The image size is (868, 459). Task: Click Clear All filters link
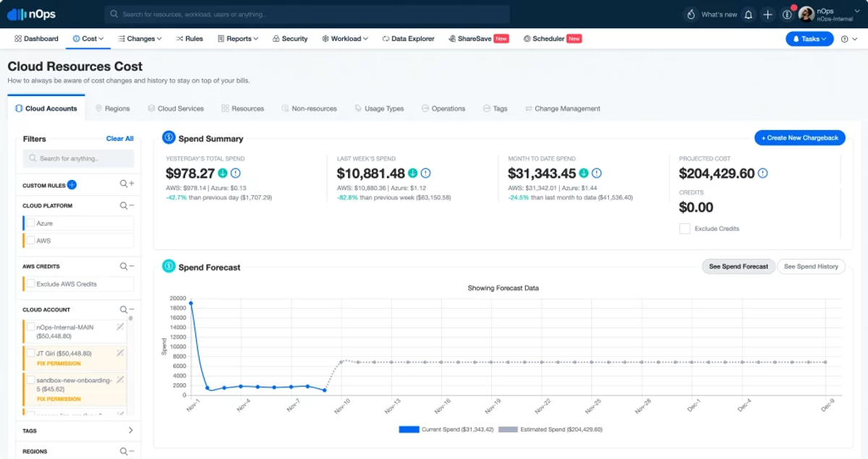[x=120, y=139]
